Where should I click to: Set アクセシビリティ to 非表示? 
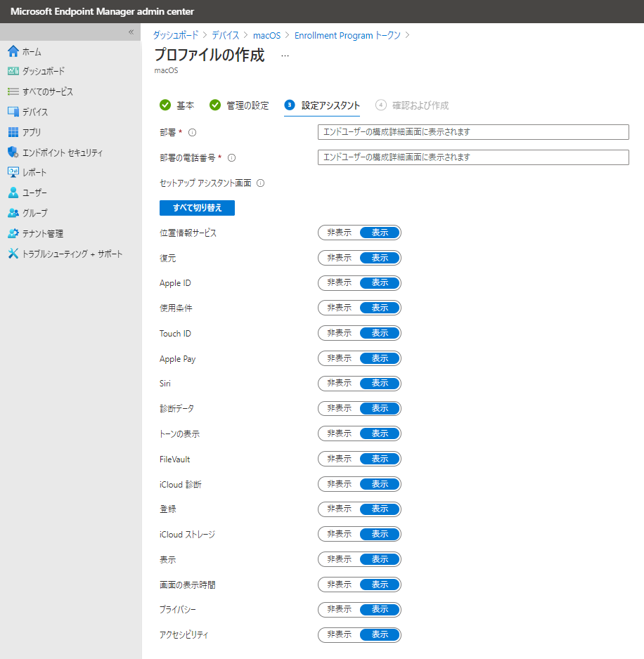point(339,634)
